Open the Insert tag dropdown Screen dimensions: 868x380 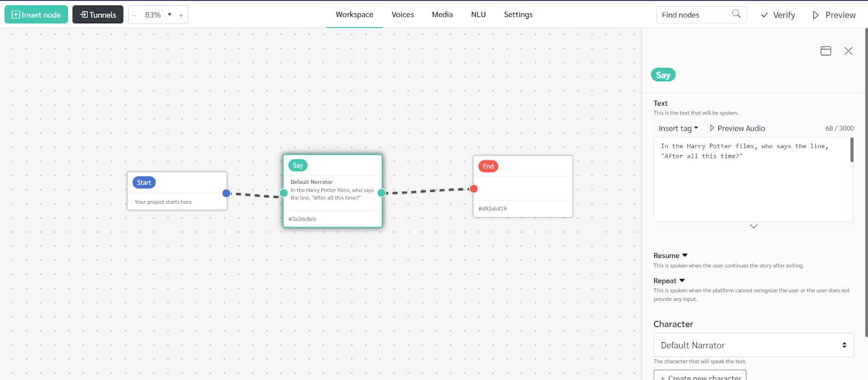coord(678,128)
